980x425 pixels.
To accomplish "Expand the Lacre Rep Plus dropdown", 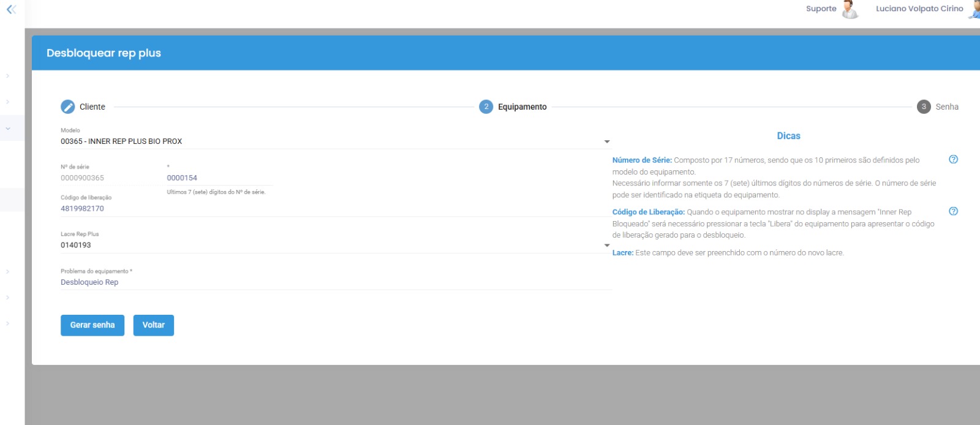I will point(607,245).
